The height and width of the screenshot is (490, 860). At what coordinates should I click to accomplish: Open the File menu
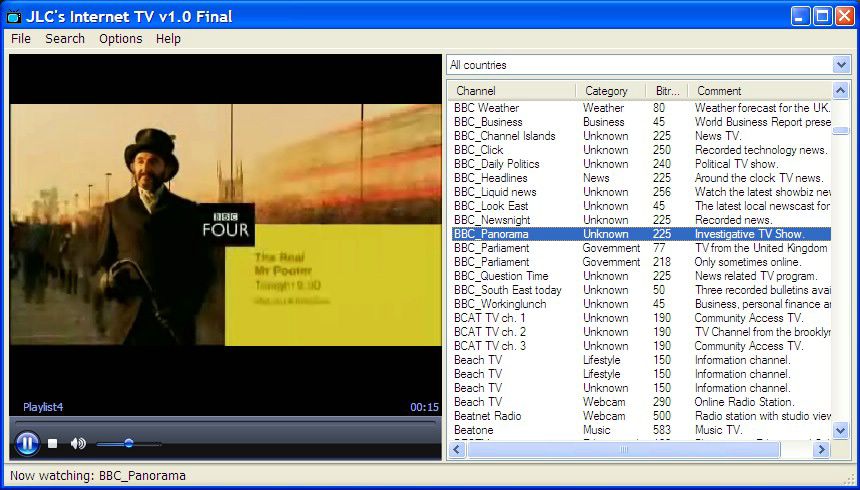point(21,39)
